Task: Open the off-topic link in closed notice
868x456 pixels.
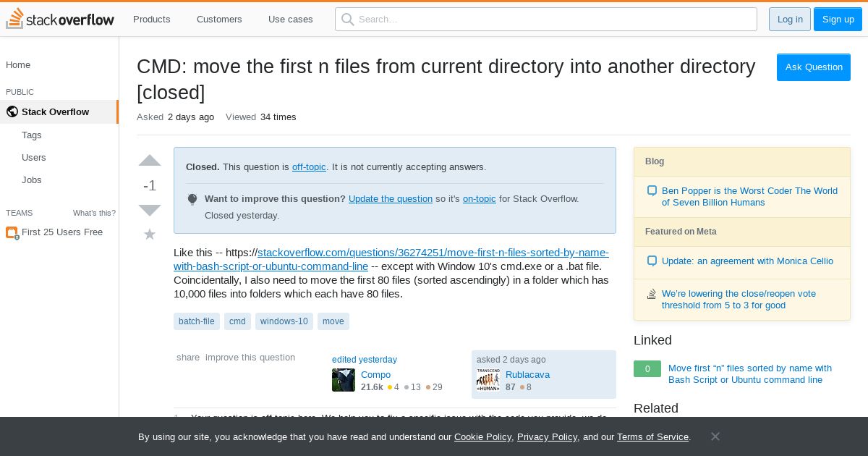Action: coord(309,167)
